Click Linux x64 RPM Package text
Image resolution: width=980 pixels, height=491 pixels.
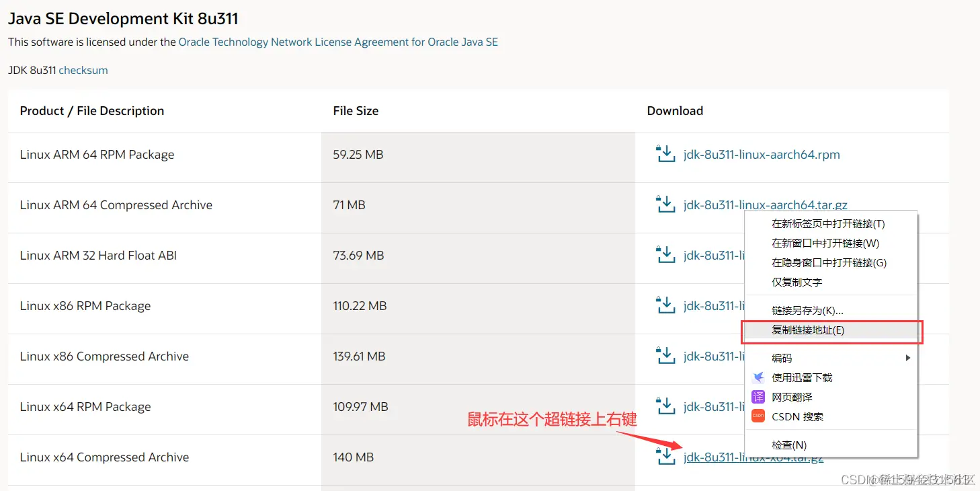[x=85, y=407]
